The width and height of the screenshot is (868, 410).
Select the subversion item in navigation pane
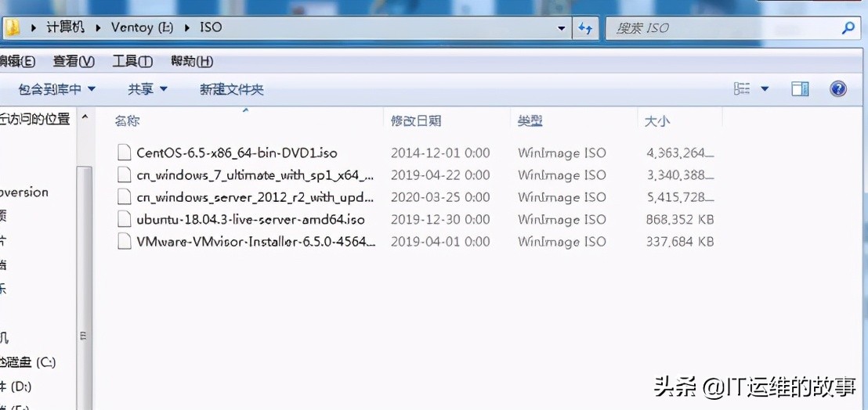[24, 192]
